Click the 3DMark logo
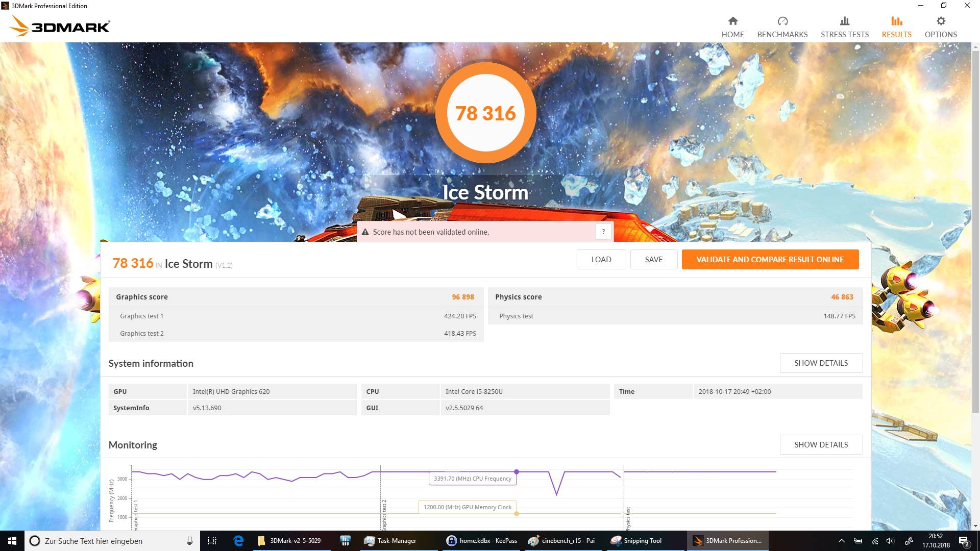This screenshot has height=551, width=980. (x=60, y=26)
